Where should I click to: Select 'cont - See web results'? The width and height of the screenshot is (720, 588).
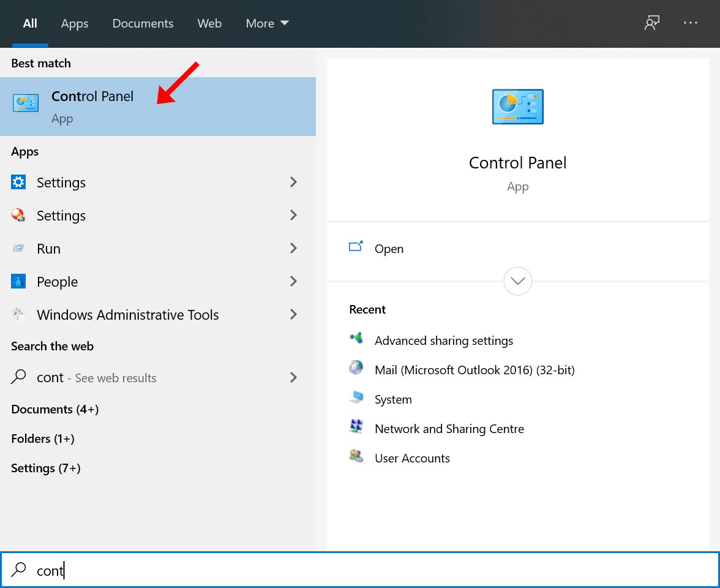pyautogui.click(x=158, y=377)
